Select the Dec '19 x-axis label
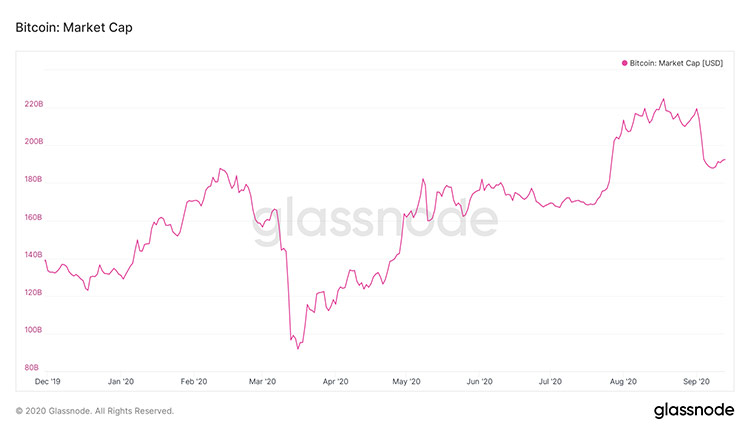Viewport: 750px width, 430px height. tap(48, 381)
